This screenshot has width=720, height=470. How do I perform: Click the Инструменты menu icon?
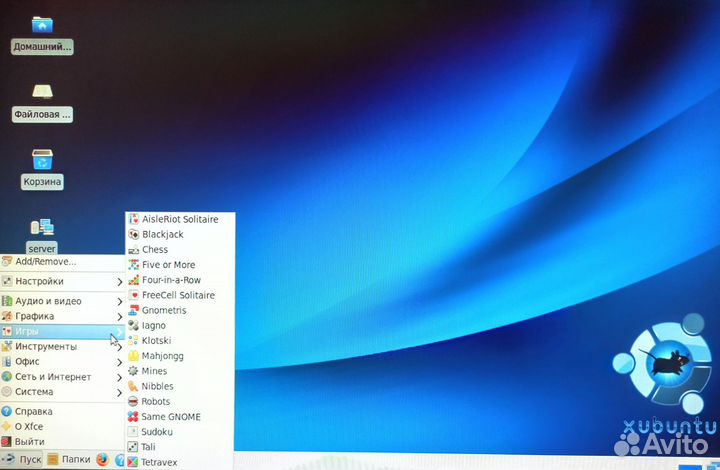tap(6, 346)
